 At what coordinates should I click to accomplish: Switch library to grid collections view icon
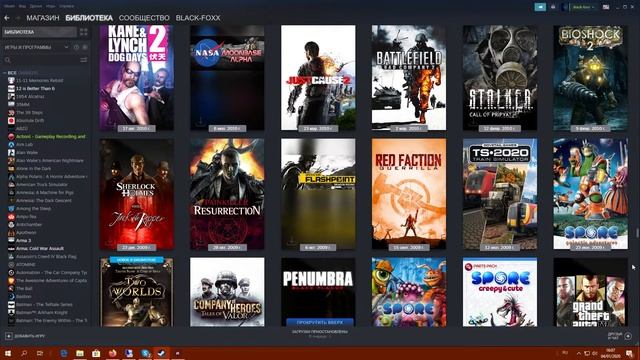84,32
